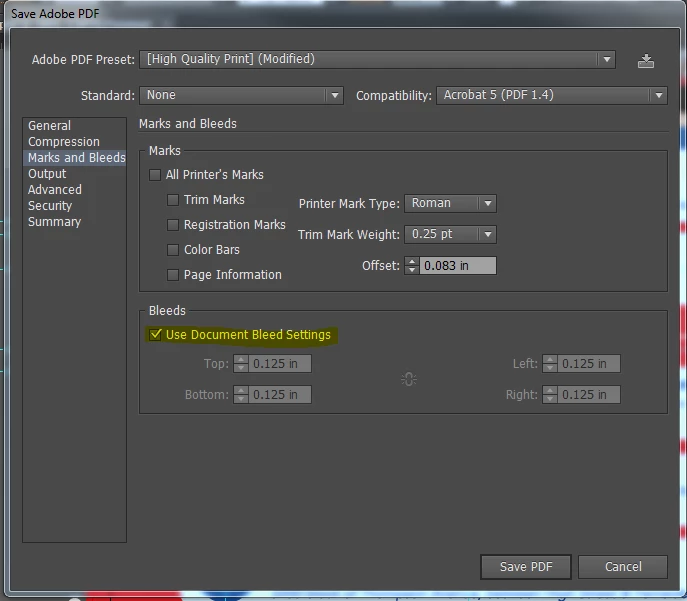This screenshot has width=687, height=601.
Task: Click the Right bleed stepper
Action: pos(550,395)
